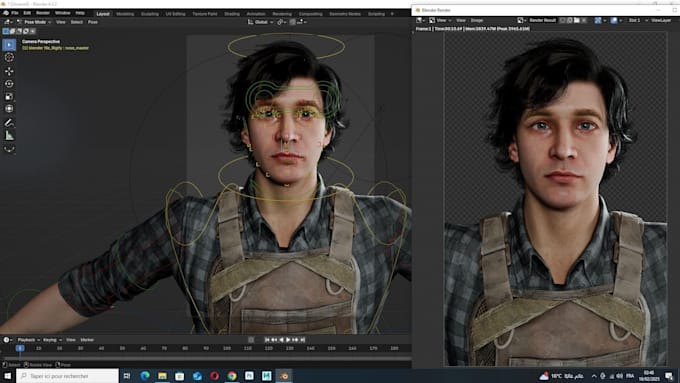Open the pivot point dropdown
Image resolution: width=680 pixels, height=383 pixels.
(x=281, y=22)
